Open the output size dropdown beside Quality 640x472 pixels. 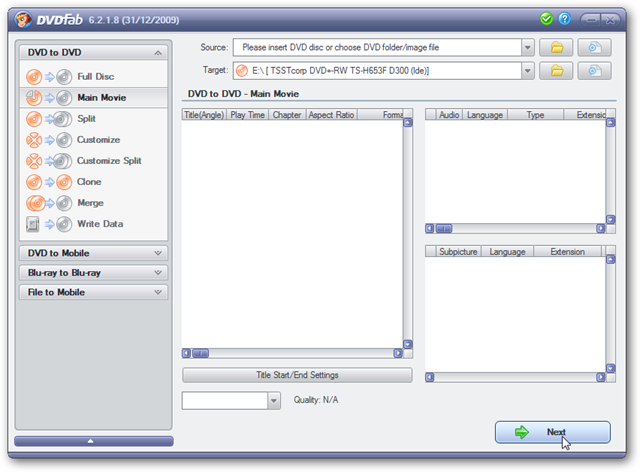274,401
